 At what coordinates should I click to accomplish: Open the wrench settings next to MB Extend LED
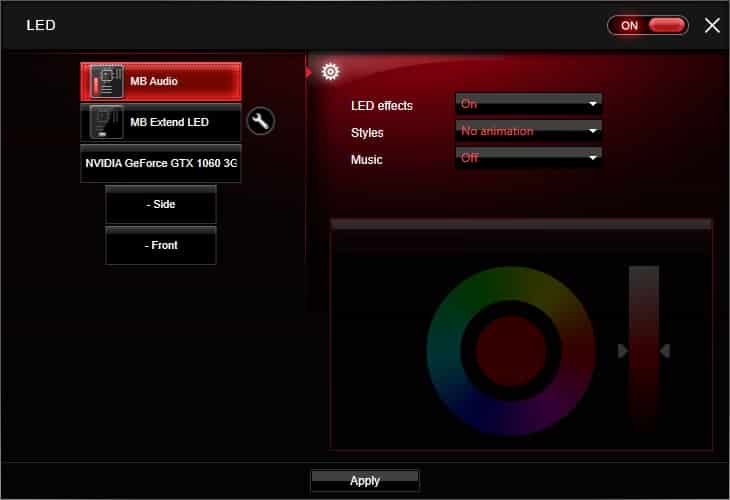click(x=260, y=121)
